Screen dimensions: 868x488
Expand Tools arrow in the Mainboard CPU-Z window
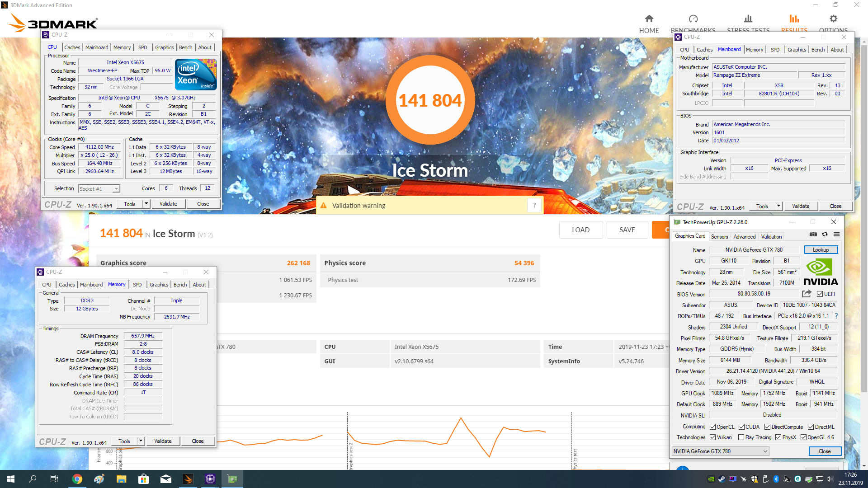pos(778,206)
